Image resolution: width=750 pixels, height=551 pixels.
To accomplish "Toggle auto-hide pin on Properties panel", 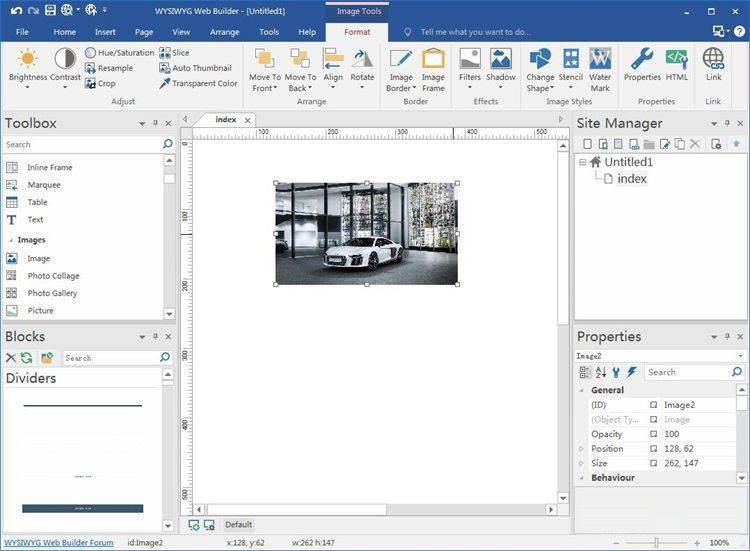I will (727, 337).
